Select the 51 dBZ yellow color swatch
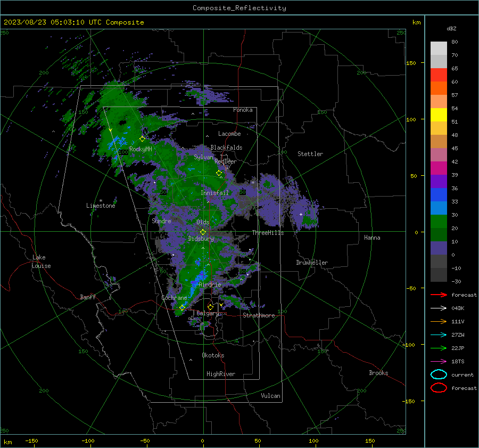The image size is (479, 448). (x=439, y=115)
